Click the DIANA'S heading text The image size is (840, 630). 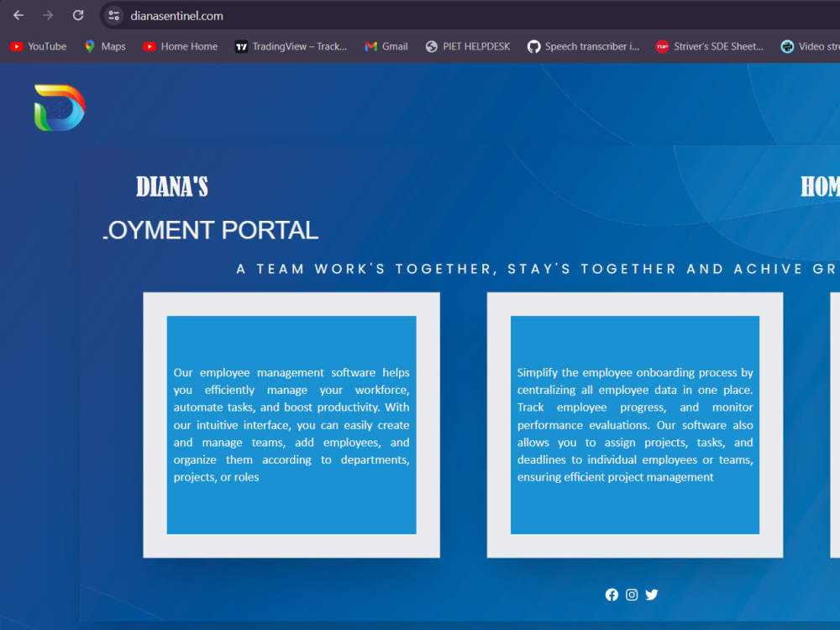(172, 187)
